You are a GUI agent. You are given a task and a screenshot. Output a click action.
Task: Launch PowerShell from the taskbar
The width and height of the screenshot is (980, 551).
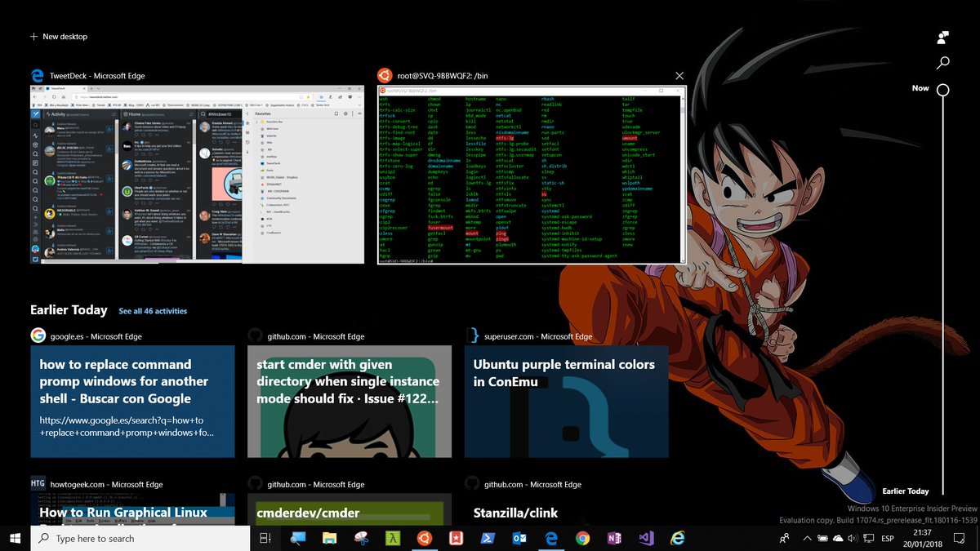(488, 538)
